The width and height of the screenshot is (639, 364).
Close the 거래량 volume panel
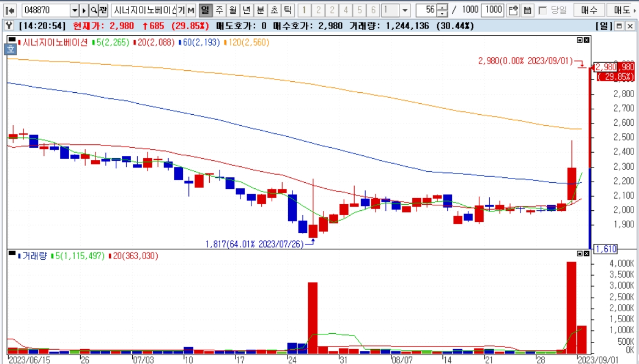click(586, 254)
